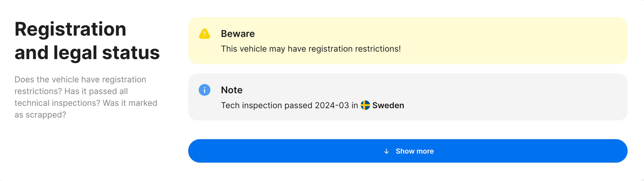This screenshot has width=644, height=181.
Task: Expand the section with Show more button
Action: click(408, 151)
